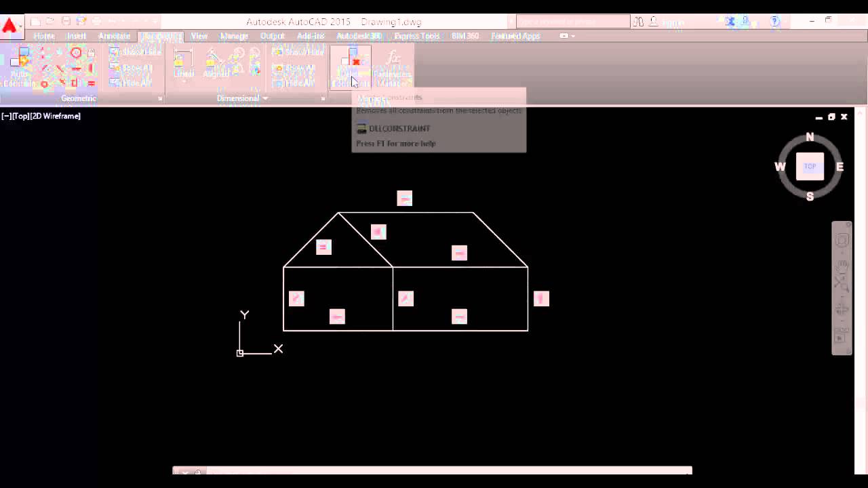
Task: Select the Collinear constraint icon
Action: [60, 54]
